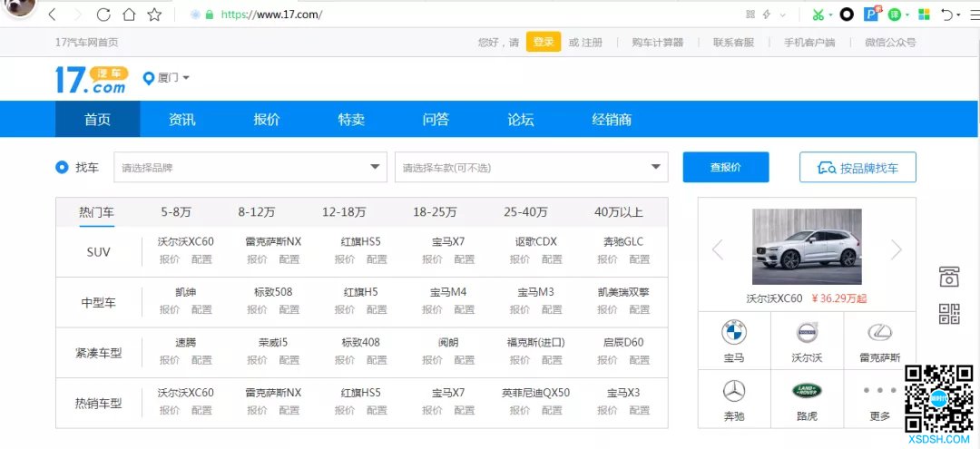The height and width of the screenshot is (449, 980).
Task: Switch to the 5-8万 price tab
Action: point(176,212)
